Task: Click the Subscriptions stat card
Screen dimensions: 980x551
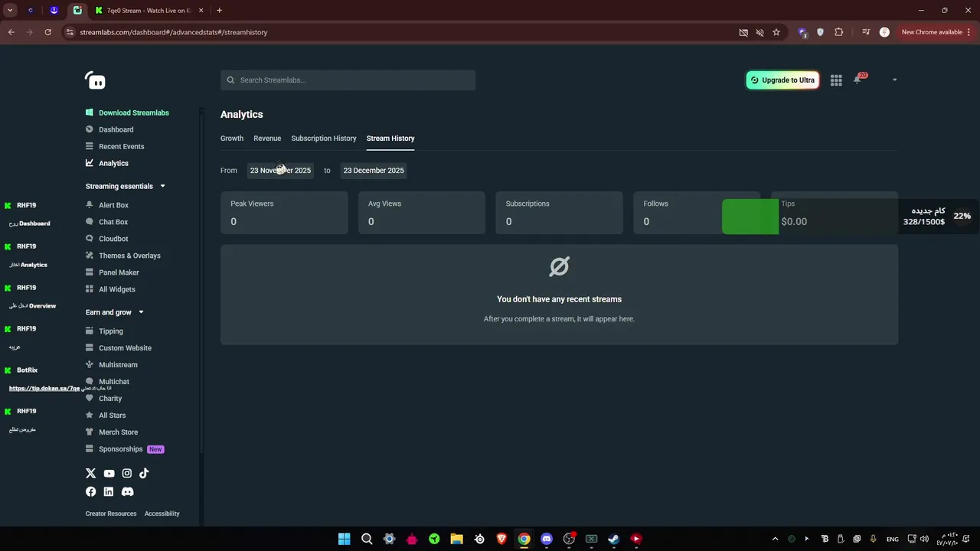Action: coord(559,213)
